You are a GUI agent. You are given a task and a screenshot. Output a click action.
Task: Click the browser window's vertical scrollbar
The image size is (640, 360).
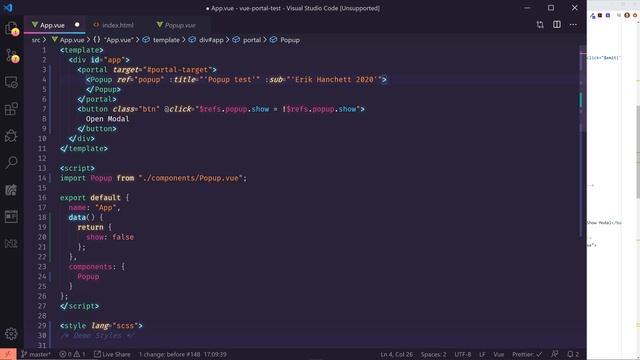pos(637,151)
